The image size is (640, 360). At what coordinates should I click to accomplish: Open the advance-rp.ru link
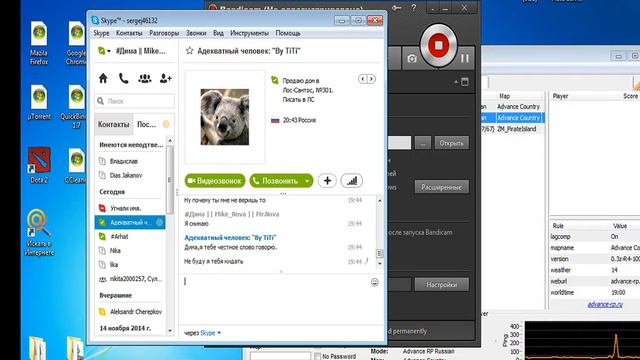coord(605,304)
